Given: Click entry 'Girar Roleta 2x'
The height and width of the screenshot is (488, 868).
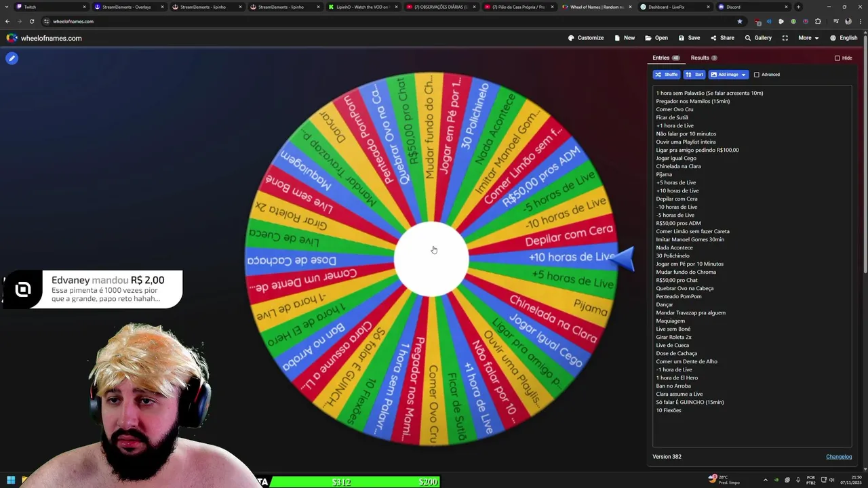Looking at the screenshot, I should (x=674, y=337).
